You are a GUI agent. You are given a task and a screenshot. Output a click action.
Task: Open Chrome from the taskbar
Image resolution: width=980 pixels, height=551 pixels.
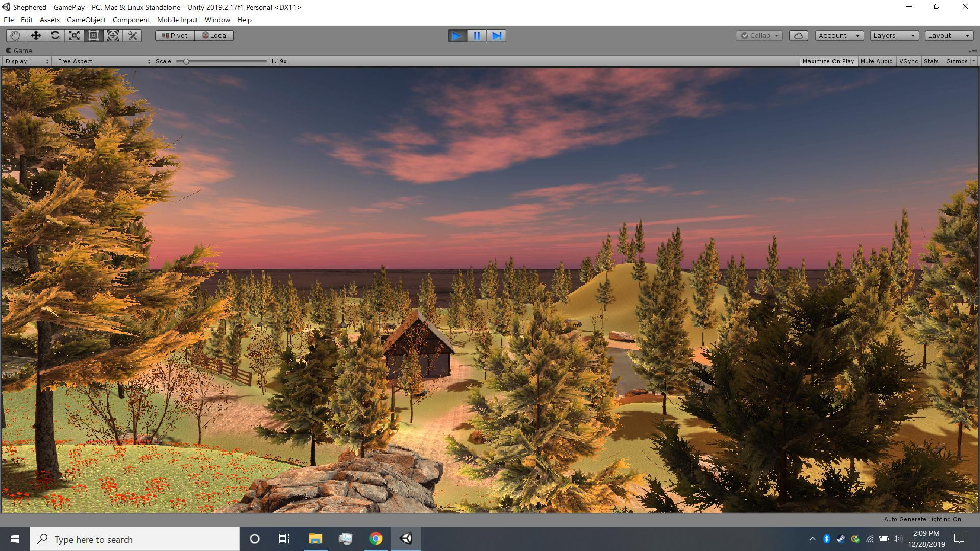tap(376, 539)
